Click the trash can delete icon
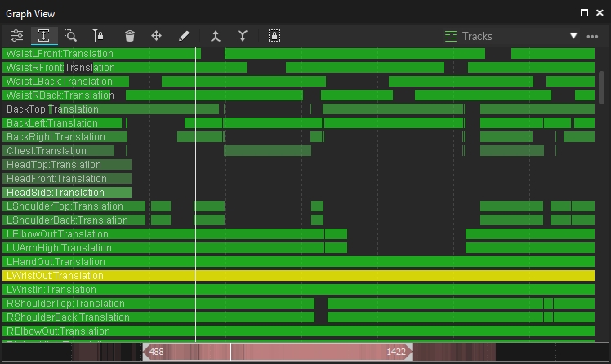Viewport: 611px width, 364px height. click(x=130, y=36)
